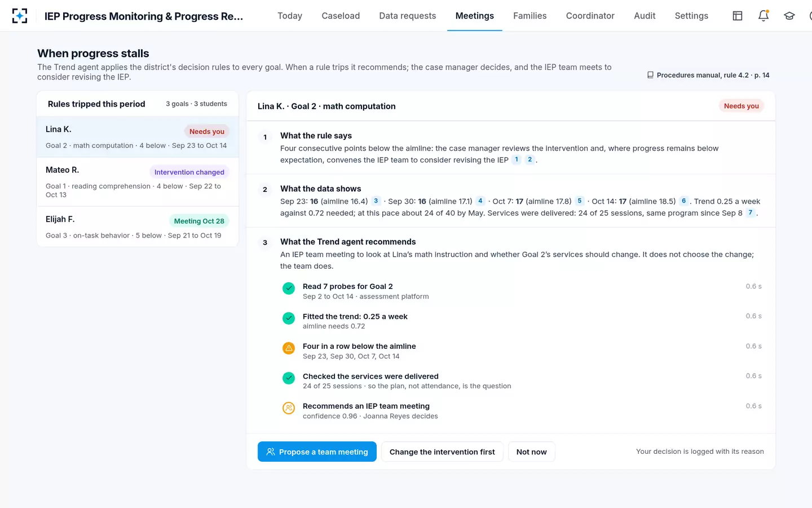Click 'confidence 0.96 · Joanna Reyes decides' text

pos(370,416)
